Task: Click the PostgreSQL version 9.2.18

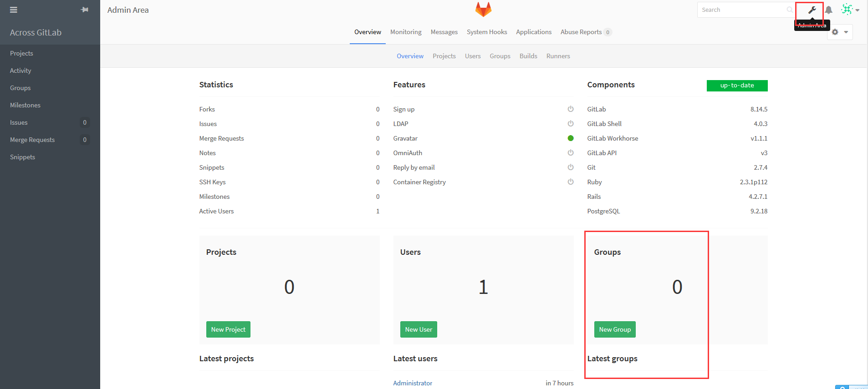Action: [759, 211]
